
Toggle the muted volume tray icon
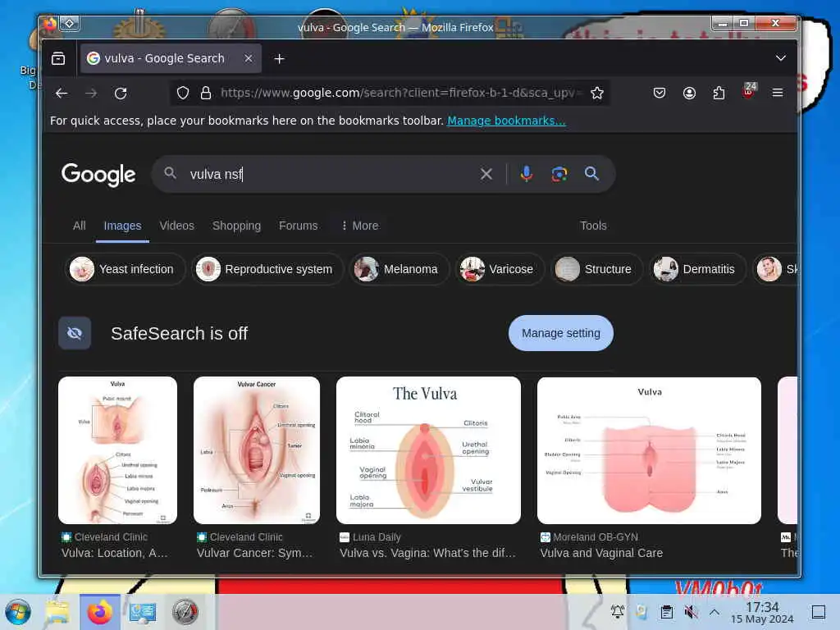tap(691, 612)
